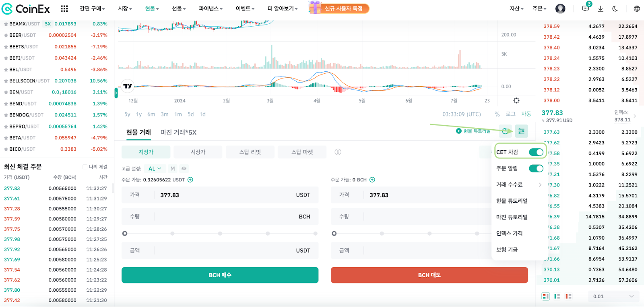Open the CoinEx home logo
The width and height of the screenshot is (644, 307).
point(26,8)
